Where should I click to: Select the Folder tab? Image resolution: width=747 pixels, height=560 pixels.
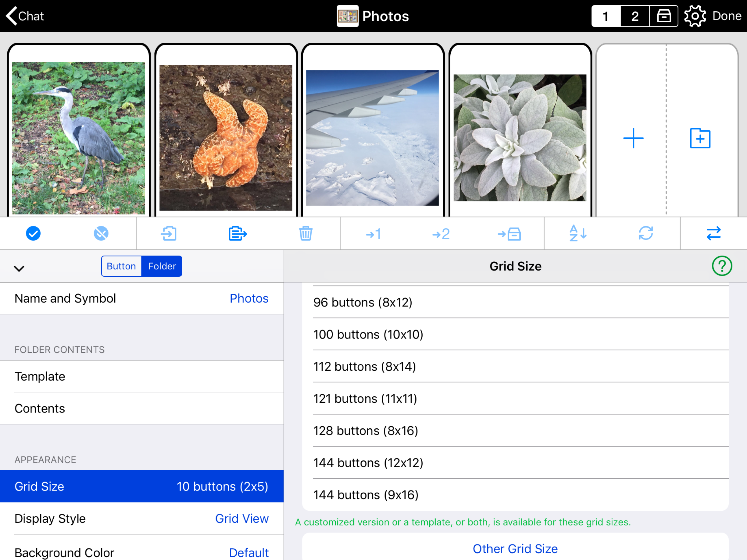pos(162,266)
